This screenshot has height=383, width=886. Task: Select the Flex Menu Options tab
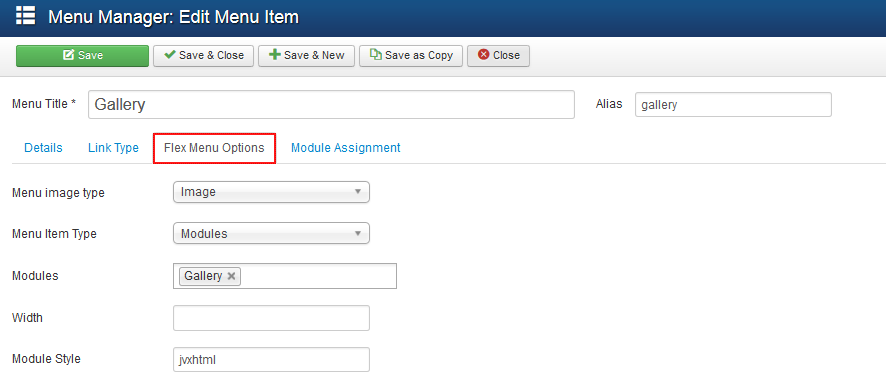214,148
